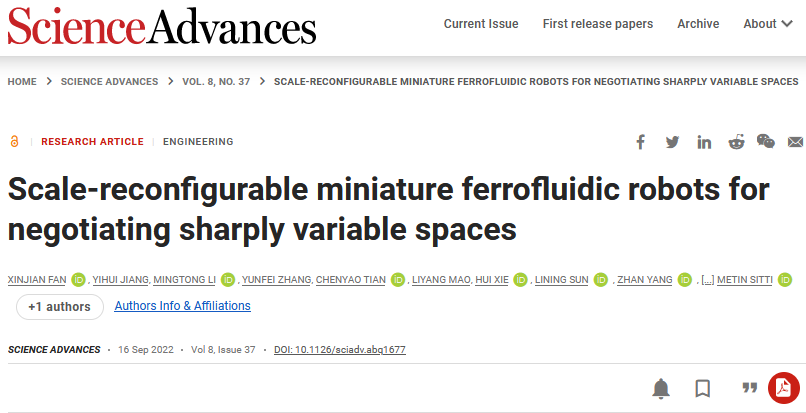This screenshot has height=413, width=806.
Task: Open the cite quotation icon
Action: [748, 388]
